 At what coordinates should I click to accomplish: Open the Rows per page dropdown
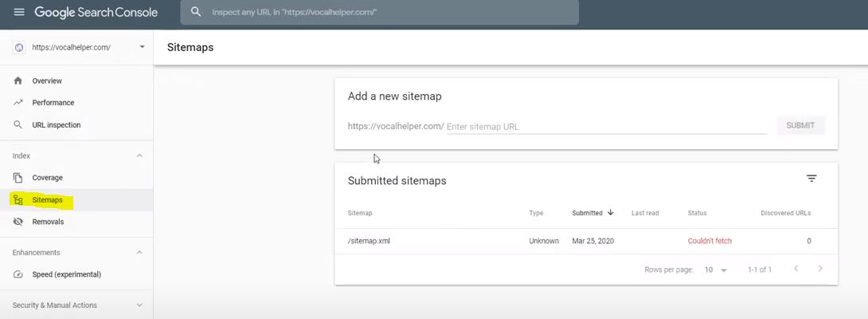716,270
